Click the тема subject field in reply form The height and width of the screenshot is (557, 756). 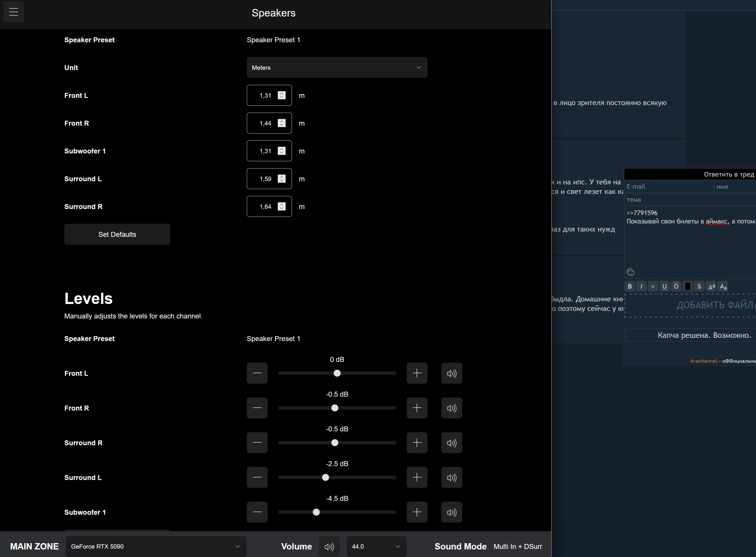pos(690,199)
